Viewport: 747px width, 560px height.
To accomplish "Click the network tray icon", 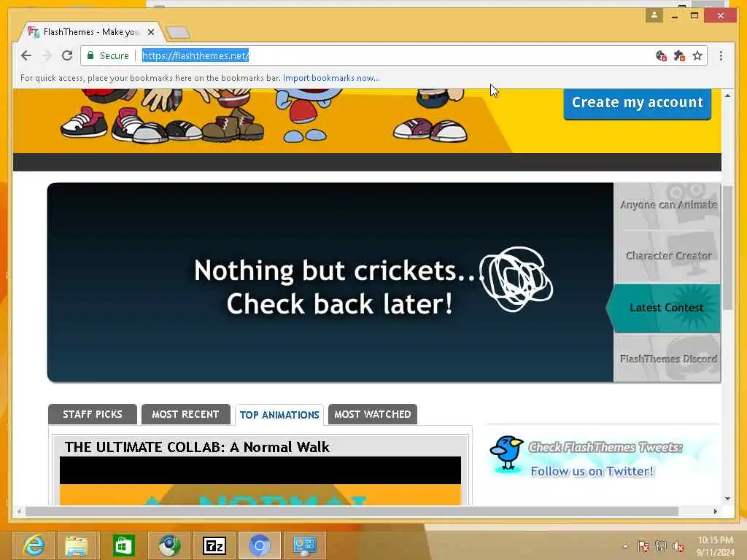I will [x=660, y=546].
